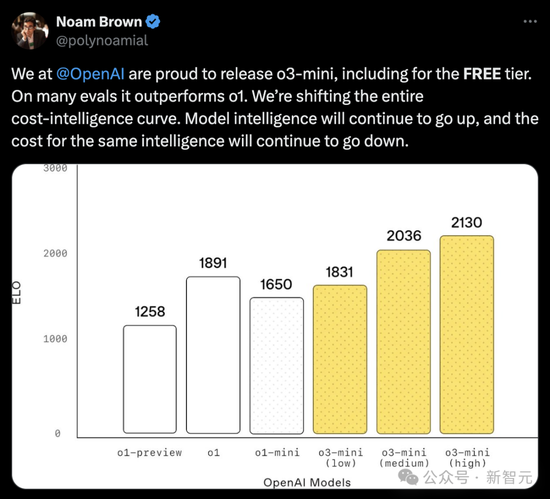Click the ELO y-axis title

[x=16, y=292]
